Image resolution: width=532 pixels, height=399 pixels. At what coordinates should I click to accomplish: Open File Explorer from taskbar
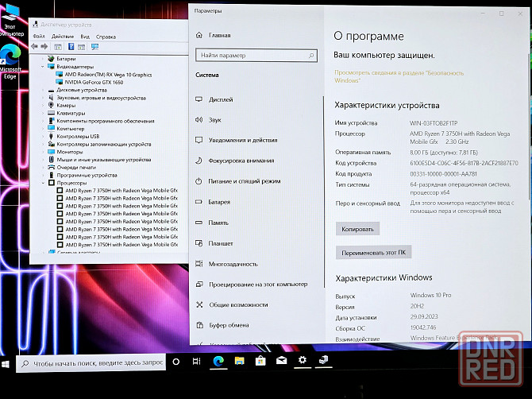[240, 361]
